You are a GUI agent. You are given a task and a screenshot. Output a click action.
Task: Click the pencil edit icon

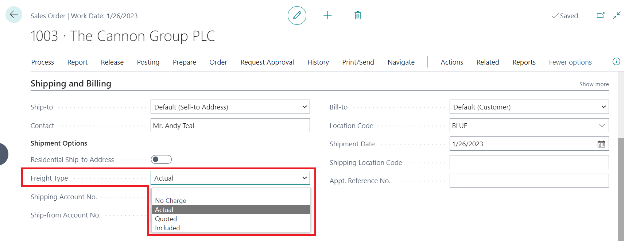click(x=297, y=15)
